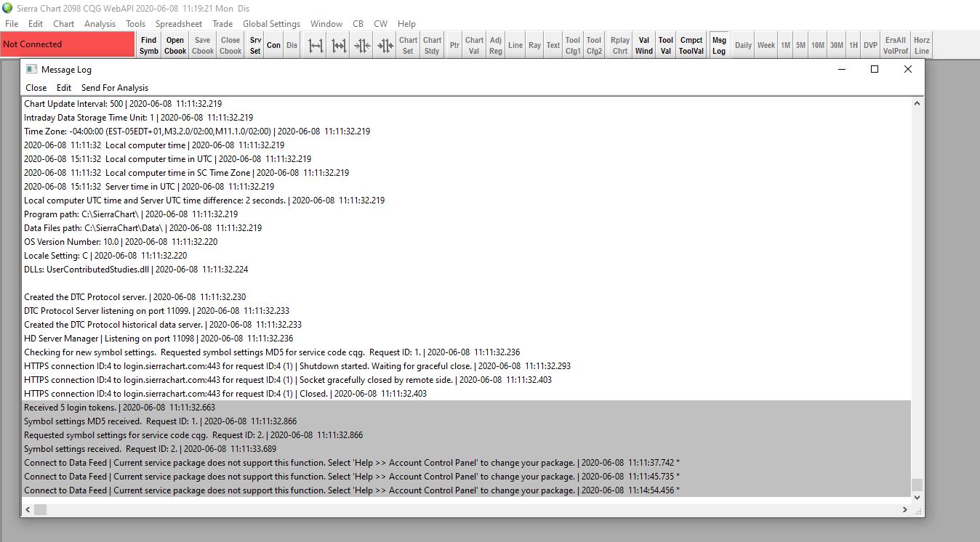Open Chart Set settings
The image size is (980, 542).
[408, 45]
